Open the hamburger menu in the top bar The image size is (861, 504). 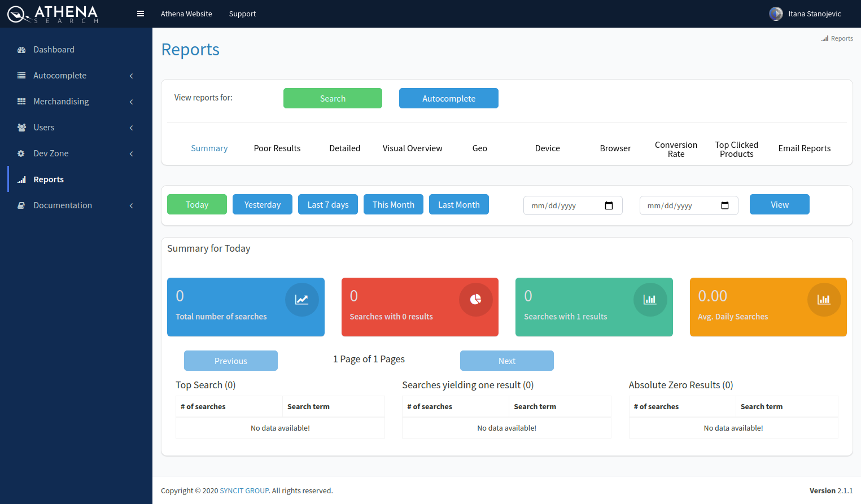pos(140,14)
